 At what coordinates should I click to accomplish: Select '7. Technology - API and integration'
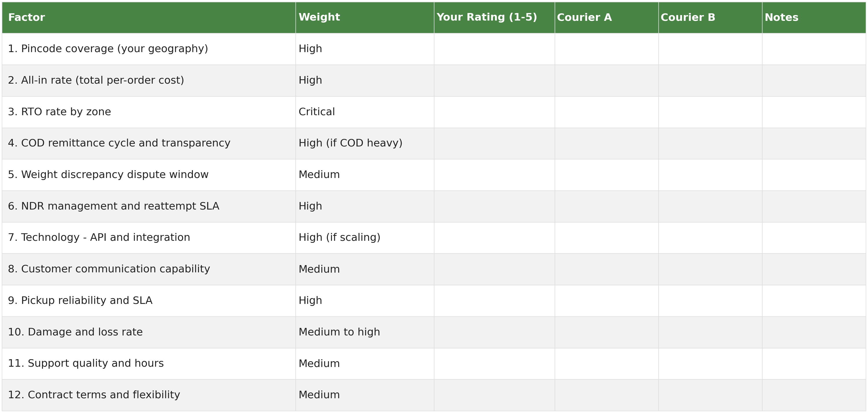point(149,238)
